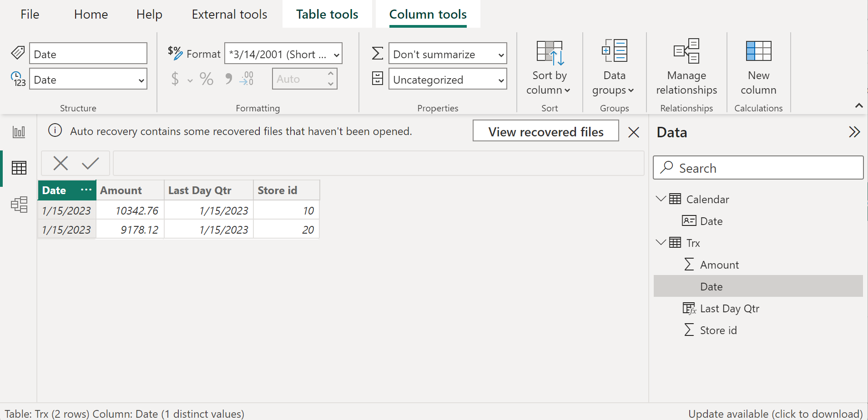Image resolution: width=868 pixels, height=420 pixels.
Task: Click the formula bar input area
Action: pyautogui.click(x=378, y=163)
